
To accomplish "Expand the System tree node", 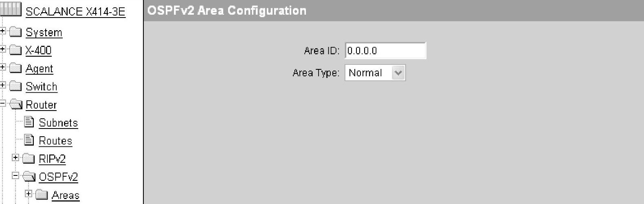I will tap(3, 31).
